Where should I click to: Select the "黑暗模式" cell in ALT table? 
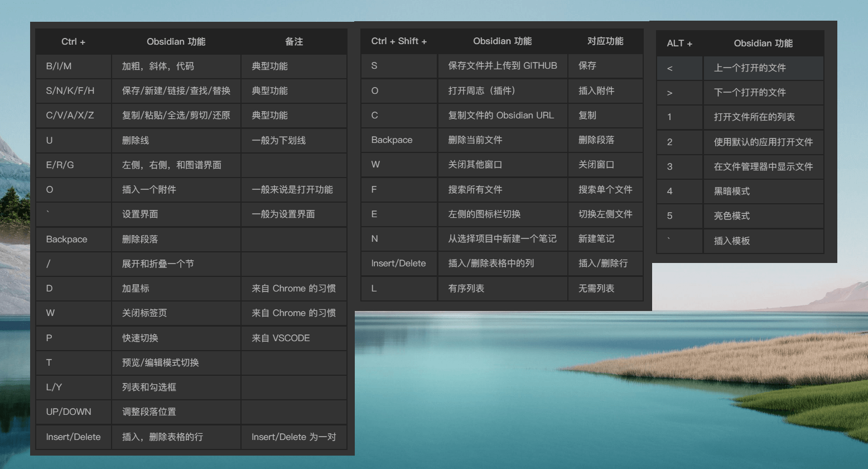732,192
